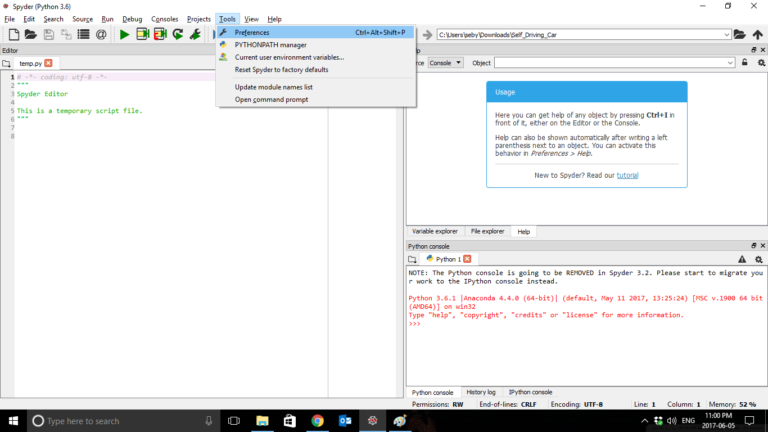Open the Projects menu
Image resolution: width=768 pixels, height=432 pixels.
[x=198, y=19]
